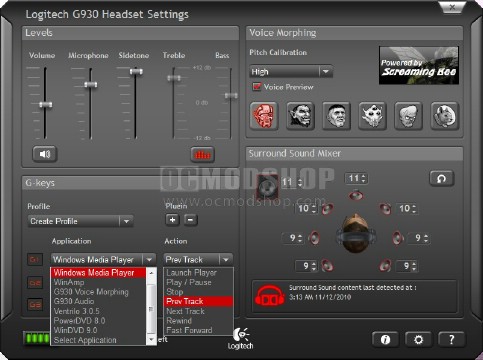The height and width of the screenshot is (360, 483).
Task: Reset the surround sound mixer
Action: point(442,178)
